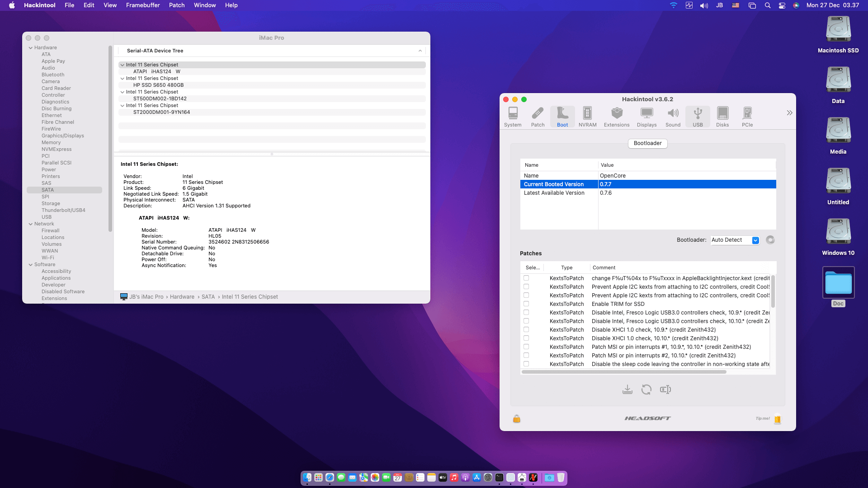Select the Windows 10 drive on desktop

click(x=838, y=237)
